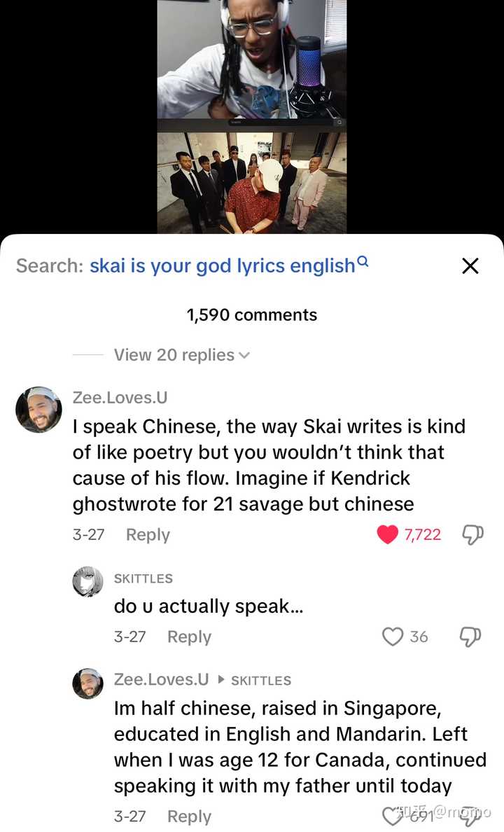Open Zee.Loves.U avatar on the reply
The height and width of the screenshot is (832, 504).
[87, 684]
